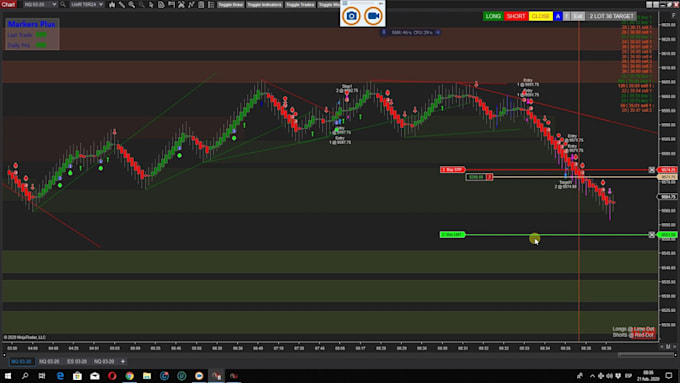Toggle Draw objects button

pyautogui.click(x=230, y=5)
